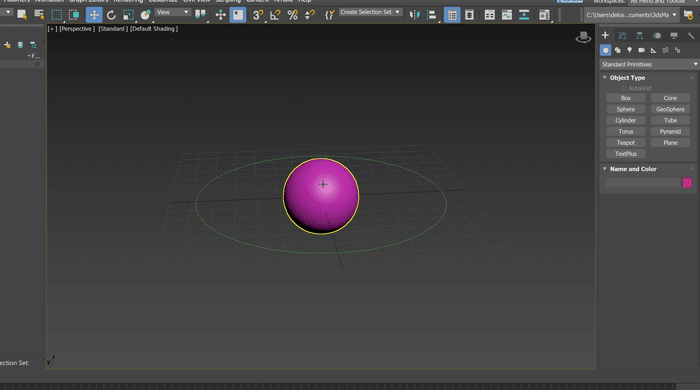Click the Align tool icon

click(x=431, y=15)
